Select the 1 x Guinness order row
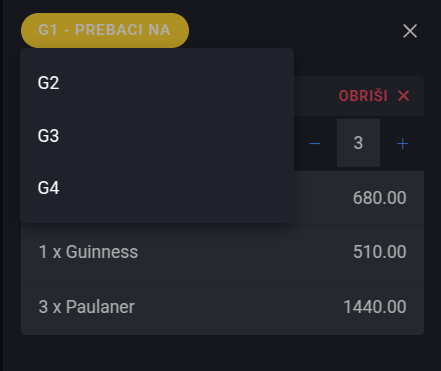 (222, 252)
